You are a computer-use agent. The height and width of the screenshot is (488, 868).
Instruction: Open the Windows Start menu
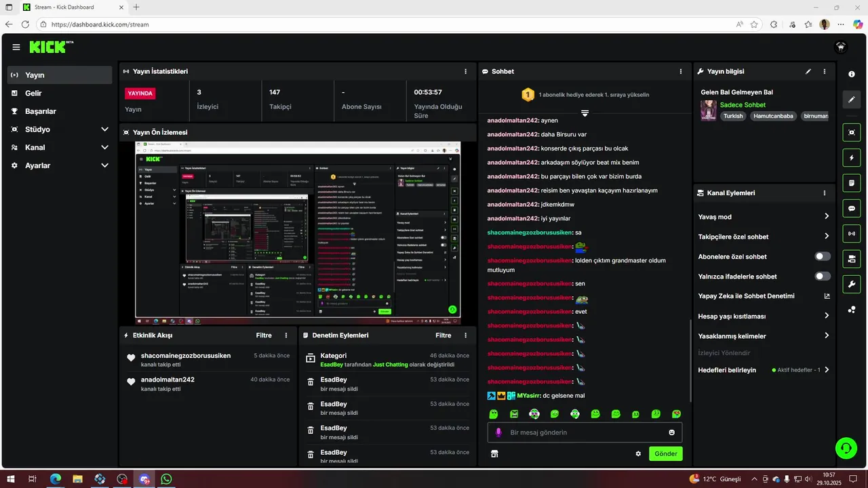coord(11,479)
